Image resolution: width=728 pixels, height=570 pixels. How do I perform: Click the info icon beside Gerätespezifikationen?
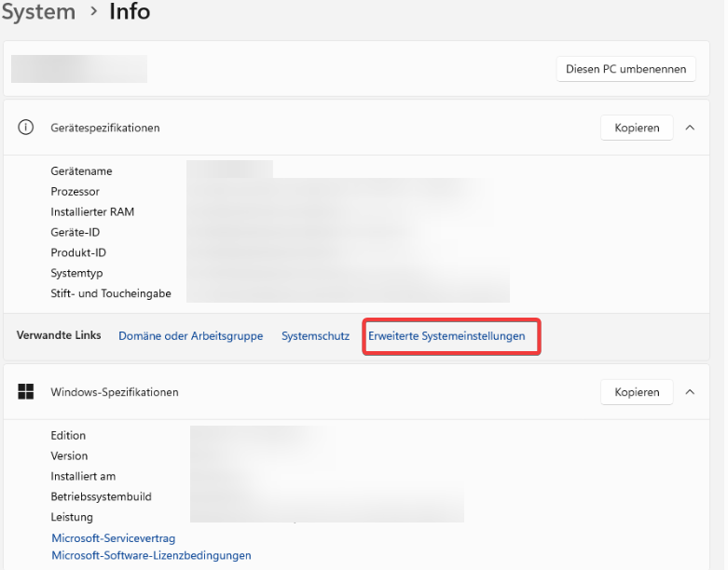26,128
